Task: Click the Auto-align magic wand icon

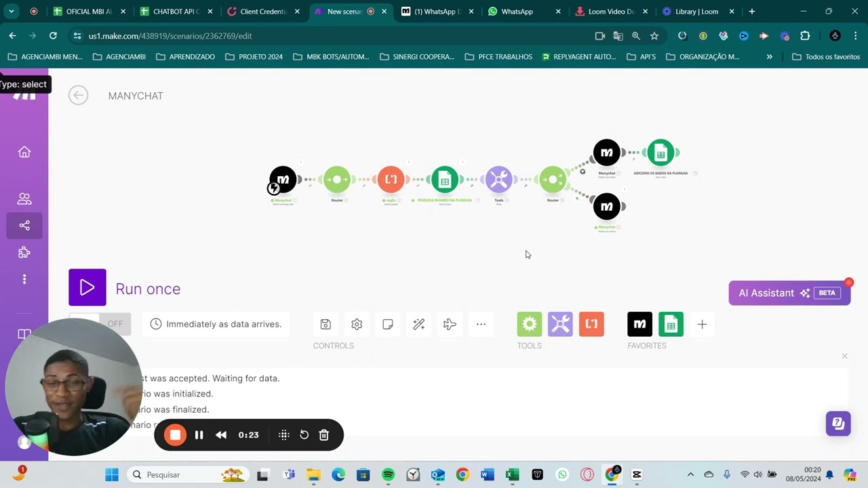Action: [x=419, y=324]
